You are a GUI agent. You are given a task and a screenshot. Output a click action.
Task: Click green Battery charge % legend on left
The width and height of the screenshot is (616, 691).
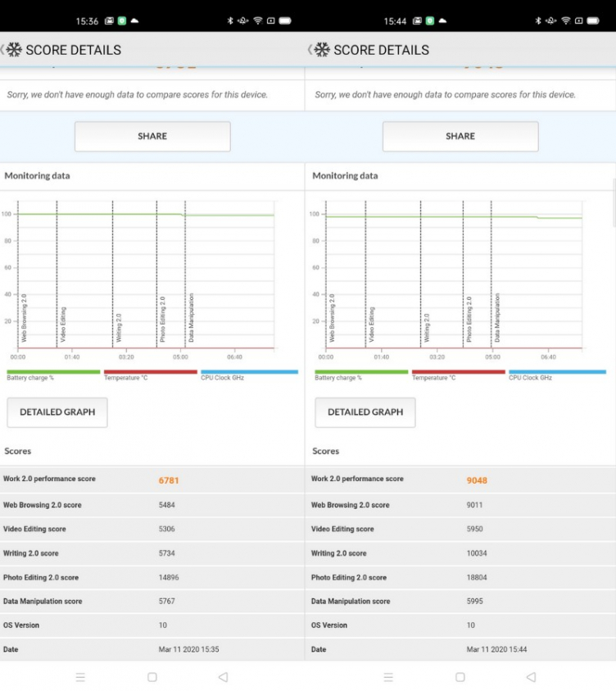[x=52, y=372]
